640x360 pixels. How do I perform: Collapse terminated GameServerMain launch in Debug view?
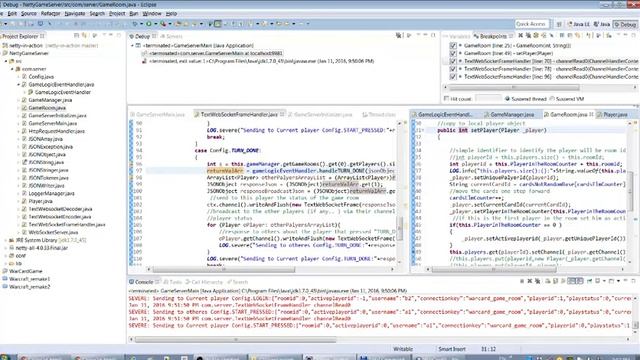click(x=132, y=46)
